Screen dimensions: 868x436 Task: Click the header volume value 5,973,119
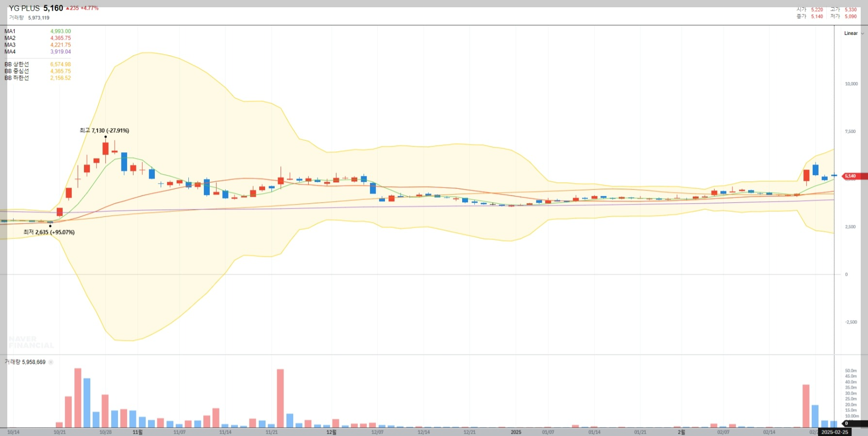39,18
